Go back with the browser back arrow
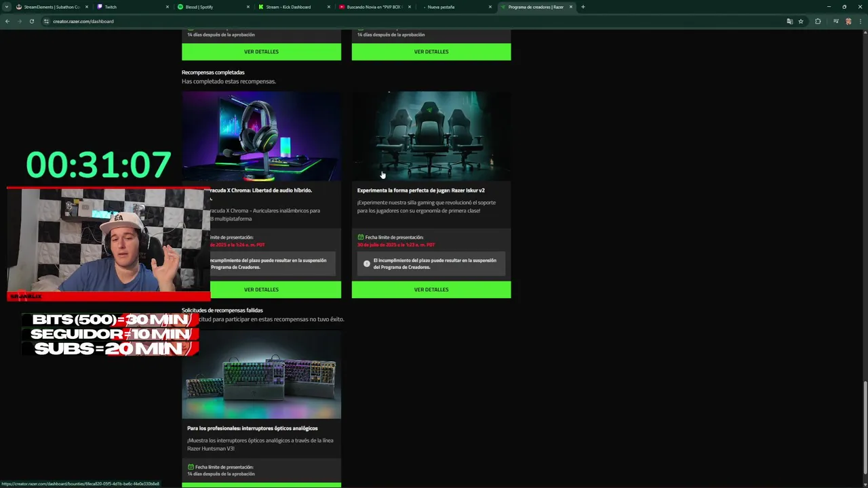The width and height of the screenshot is (868, 488). (7, 21)
